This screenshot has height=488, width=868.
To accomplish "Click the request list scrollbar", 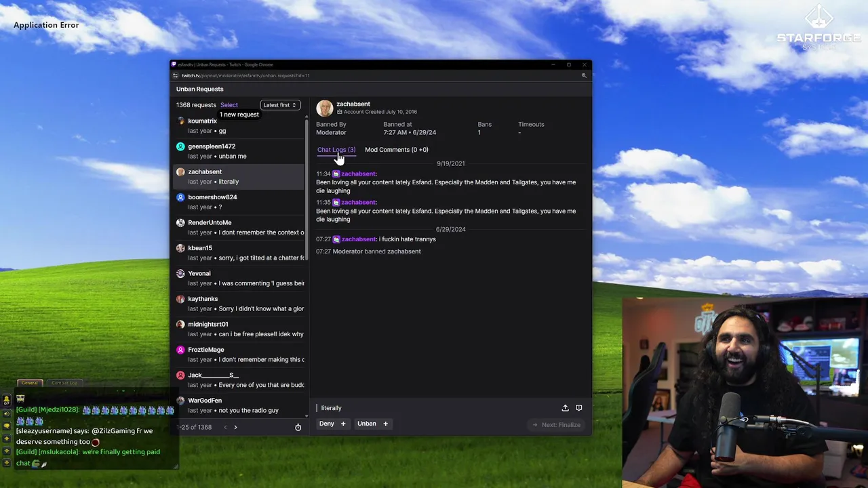I will 307,190.
